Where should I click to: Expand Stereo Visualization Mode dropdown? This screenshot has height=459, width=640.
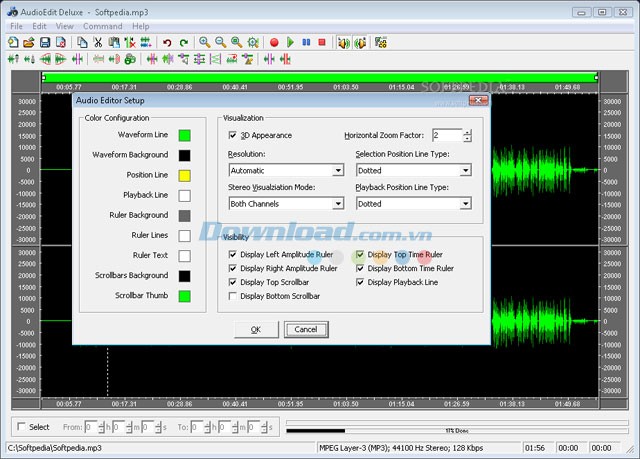(337, 204)
